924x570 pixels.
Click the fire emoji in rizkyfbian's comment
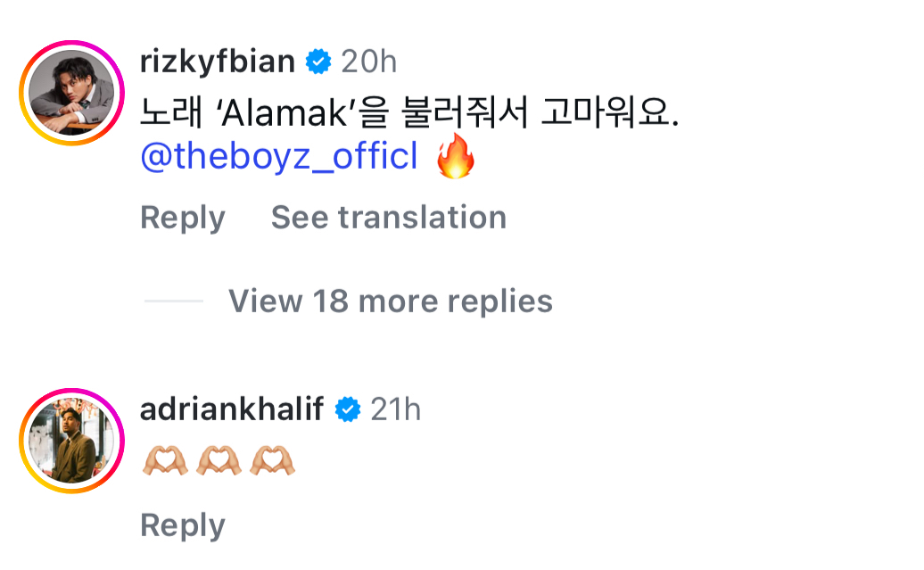tap(455, 159)
